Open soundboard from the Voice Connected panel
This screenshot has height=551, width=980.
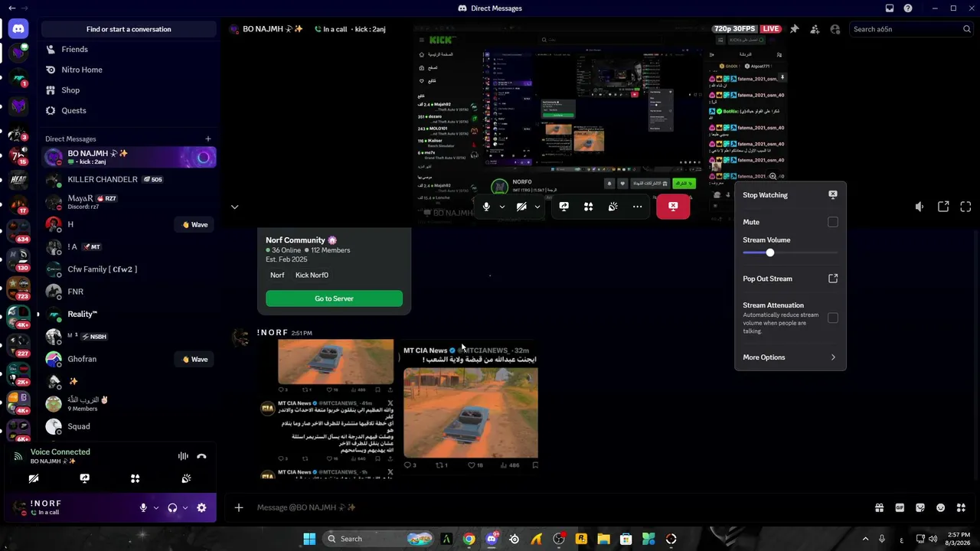coord(186,478)
